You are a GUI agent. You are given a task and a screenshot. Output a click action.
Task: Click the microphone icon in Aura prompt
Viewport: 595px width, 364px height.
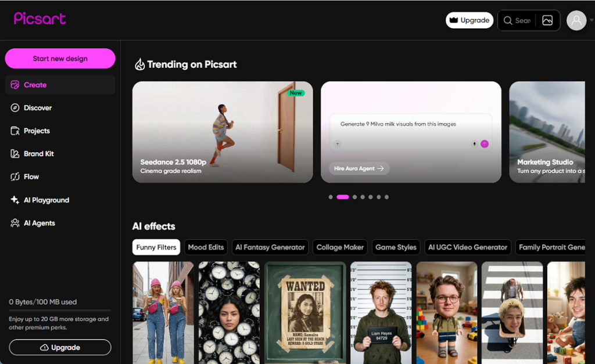tap(474, 144)
